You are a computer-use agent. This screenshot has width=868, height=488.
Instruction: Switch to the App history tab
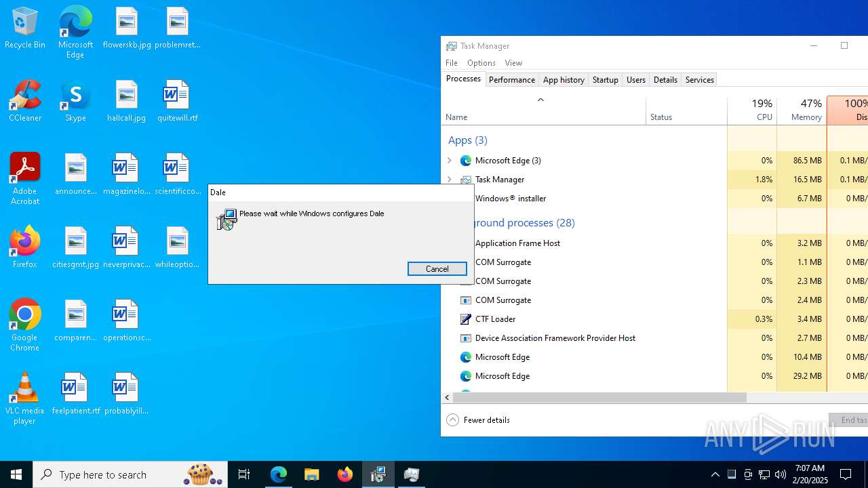pos(564,80)
